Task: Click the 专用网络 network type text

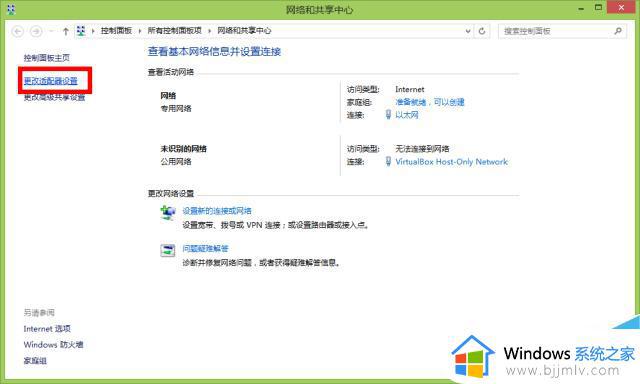Action: [176, 109]
